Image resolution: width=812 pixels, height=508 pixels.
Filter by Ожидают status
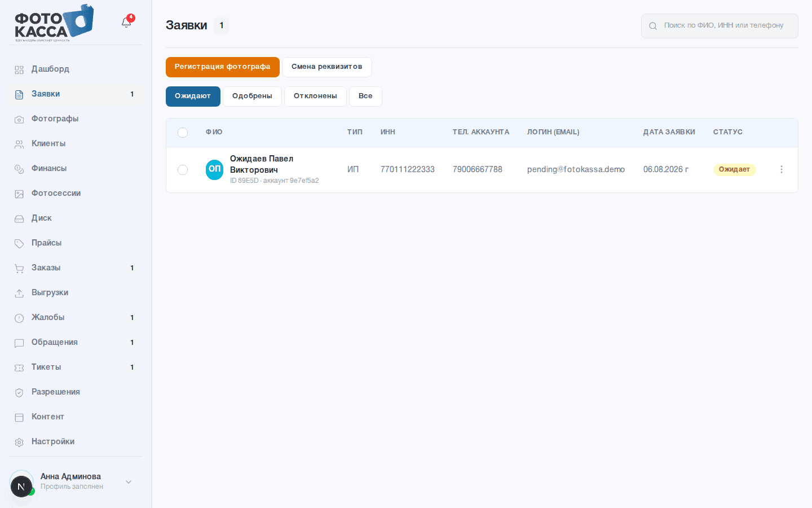[x=193, y=97]
